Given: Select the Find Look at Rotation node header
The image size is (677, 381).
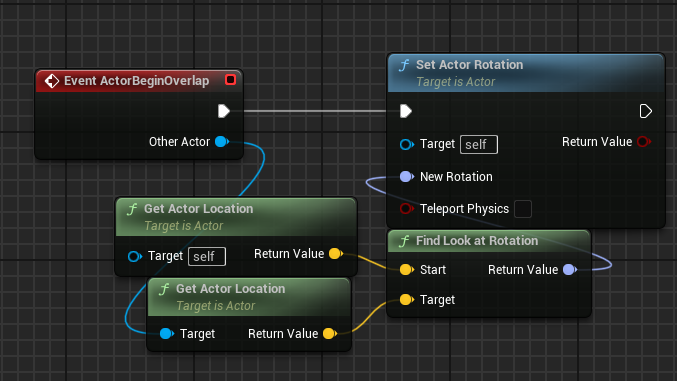Looking at the screenshot, I should (488, 241).
